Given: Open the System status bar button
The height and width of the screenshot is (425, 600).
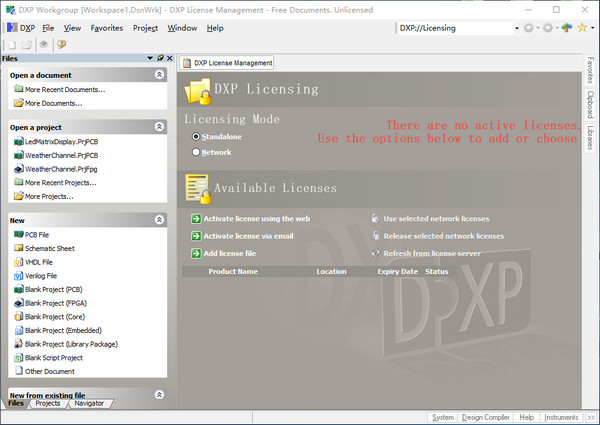Looking at the screenshot, I should tap(443, 417).
